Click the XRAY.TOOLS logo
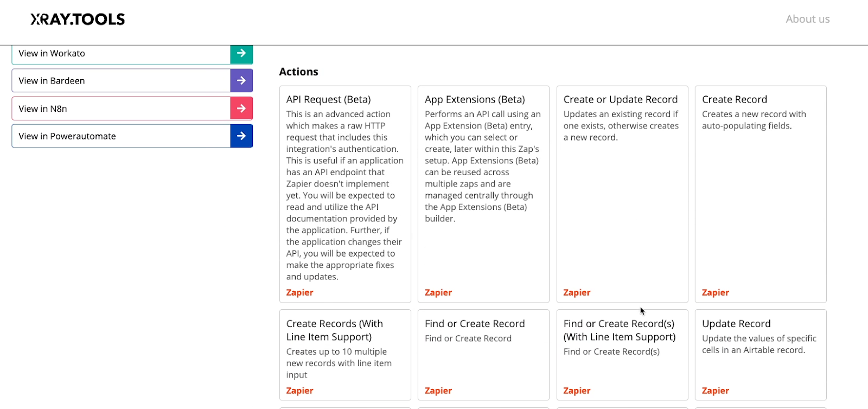 coord(78,20)
